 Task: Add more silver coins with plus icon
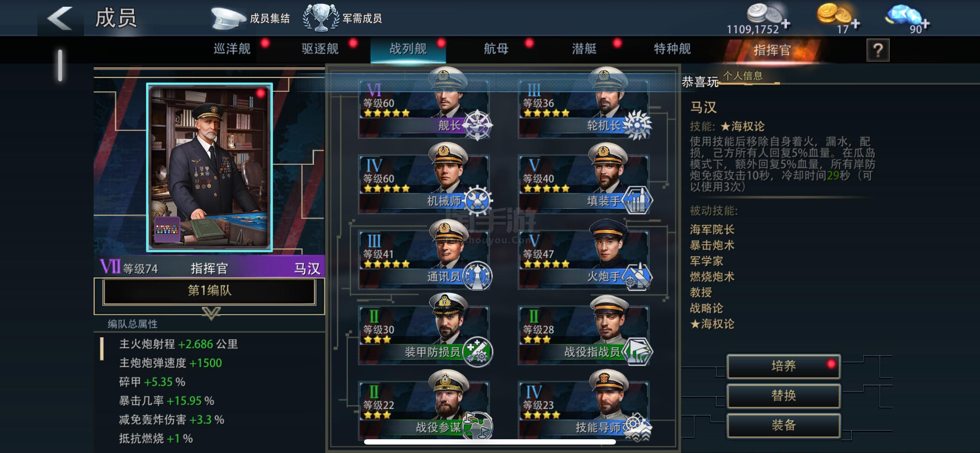pyautogui.click(x=786, y=24)
